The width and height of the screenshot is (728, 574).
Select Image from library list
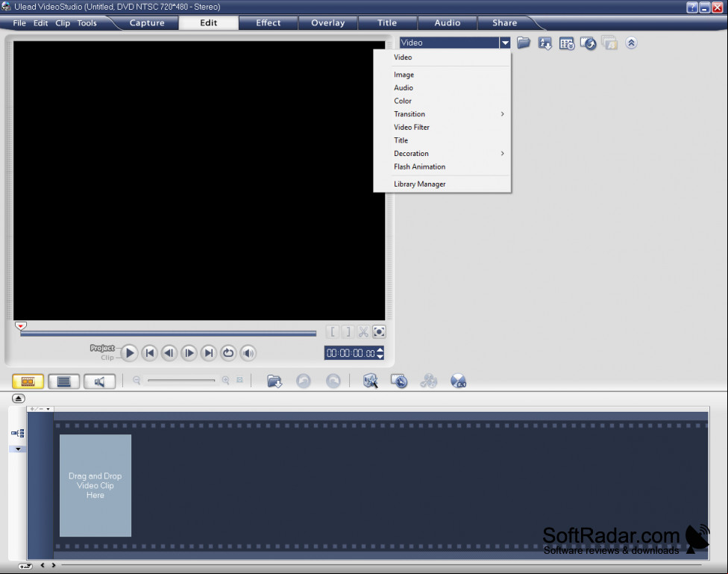[x=442, y=75]
